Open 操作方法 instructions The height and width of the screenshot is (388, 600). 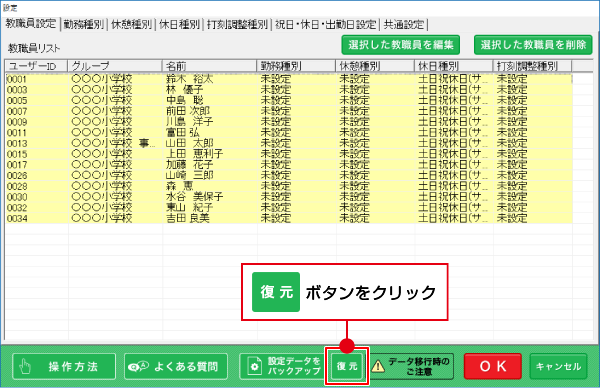64,366
